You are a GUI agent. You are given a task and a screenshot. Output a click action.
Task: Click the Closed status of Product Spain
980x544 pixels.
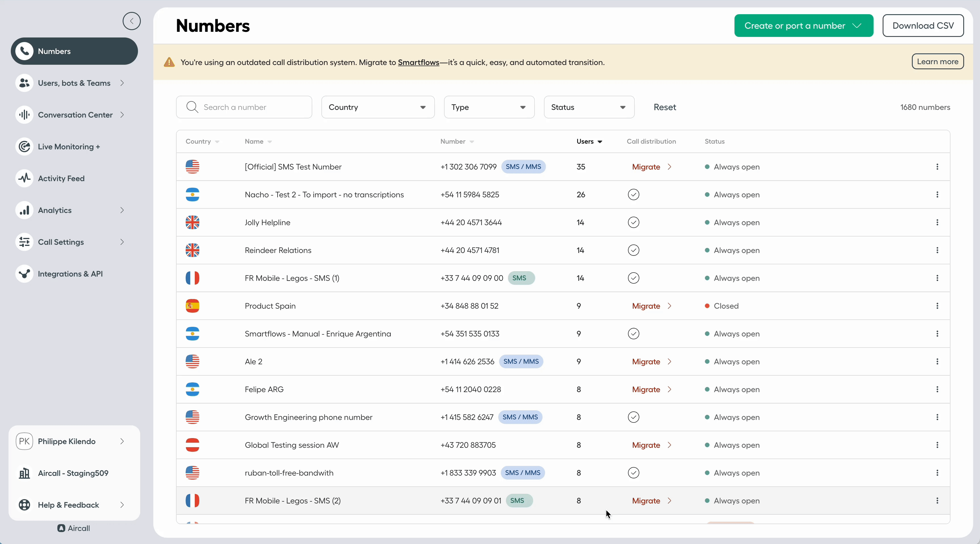tap(722, 306)
